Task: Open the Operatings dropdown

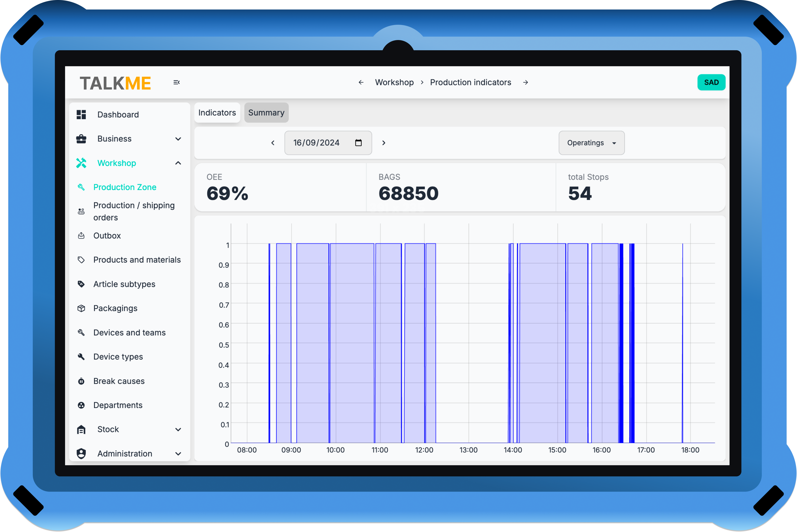Action: (591, 143)
